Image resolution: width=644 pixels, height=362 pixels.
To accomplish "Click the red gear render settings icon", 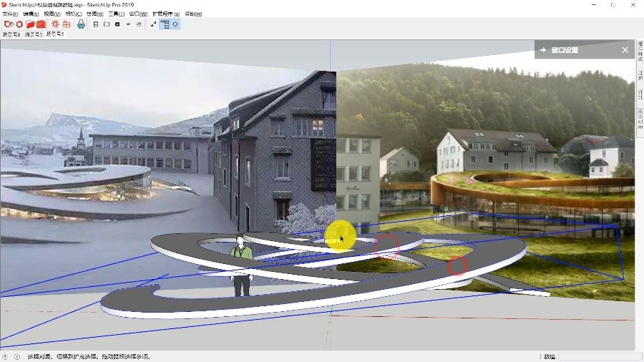I will pyautogui.click(x=19, y=24).
